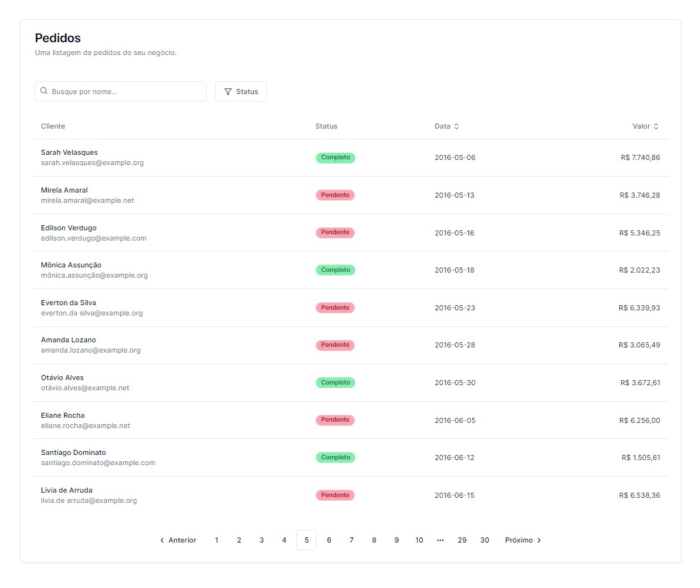Jump to page 30
Image resolution: width=700 pixels, height=588 pixels.
(x=484, y=540)
